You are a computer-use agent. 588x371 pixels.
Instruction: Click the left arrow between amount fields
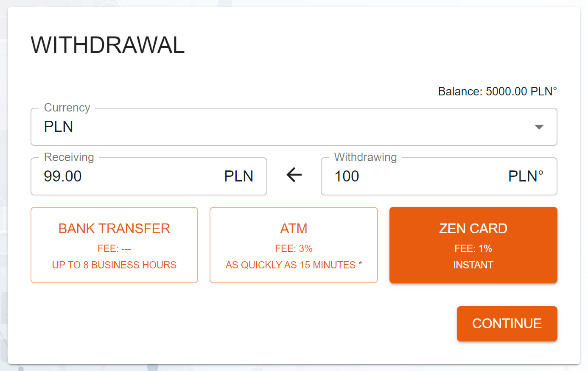click(x=294, y=175)
